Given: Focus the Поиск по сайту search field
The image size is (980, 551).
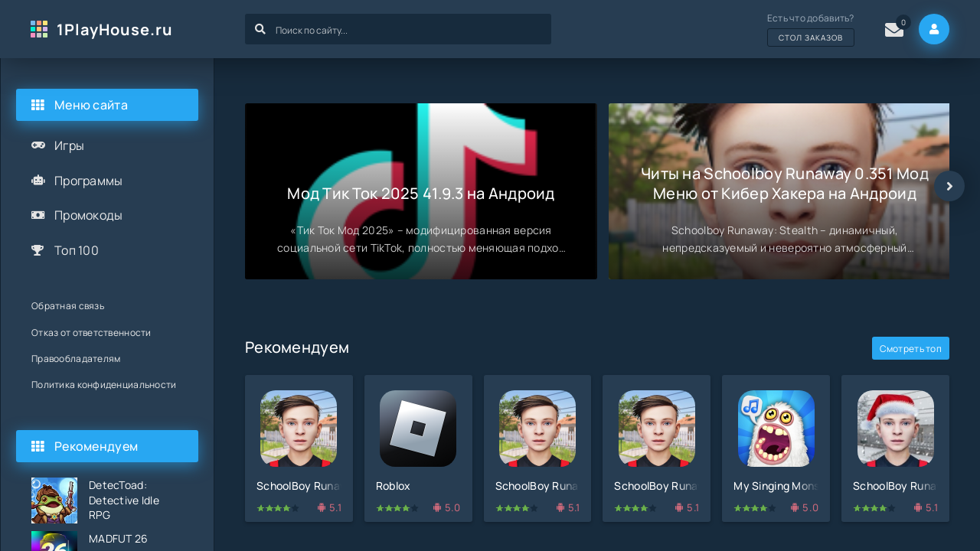Looking at the screenshot, I should coord(398,29).
